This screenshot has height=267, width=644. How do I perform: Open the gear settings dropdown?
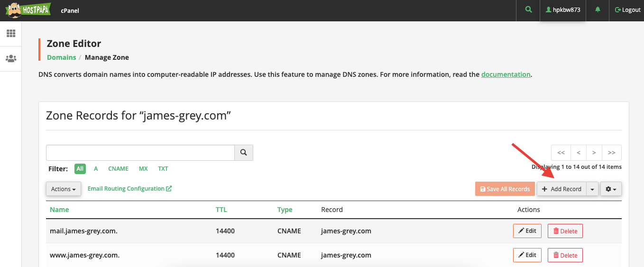point(611,189)
